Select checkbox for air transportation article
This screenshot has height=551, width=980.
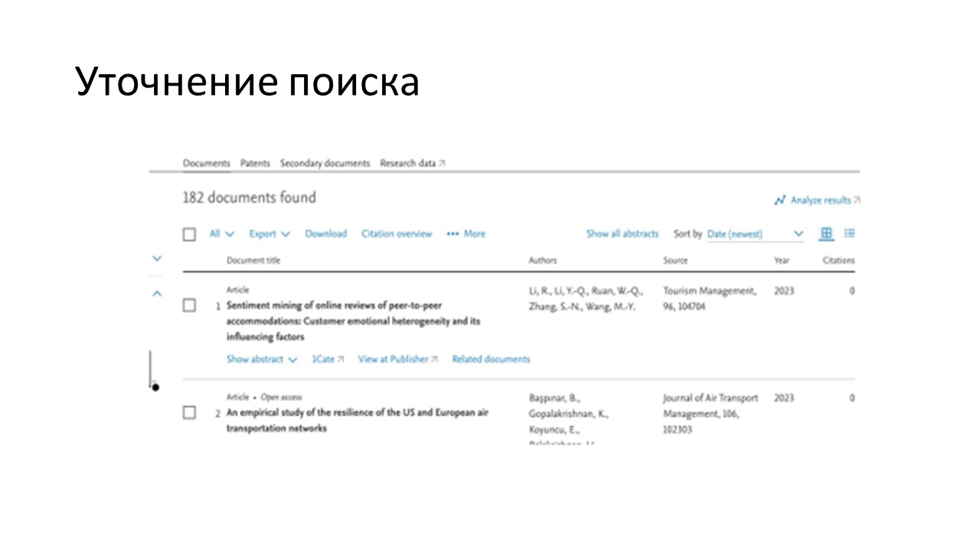click(x=189, y=412)
